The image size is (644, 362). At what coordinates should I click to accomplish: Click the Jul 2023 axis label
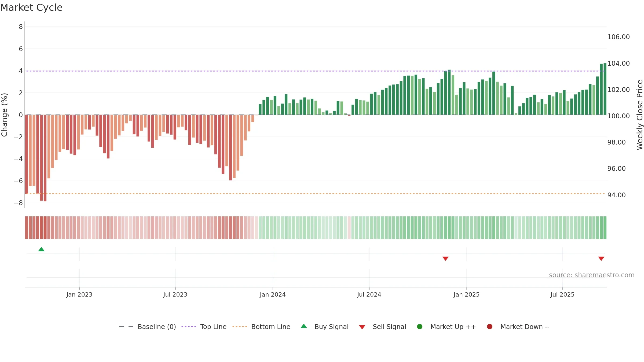[175, 295]
